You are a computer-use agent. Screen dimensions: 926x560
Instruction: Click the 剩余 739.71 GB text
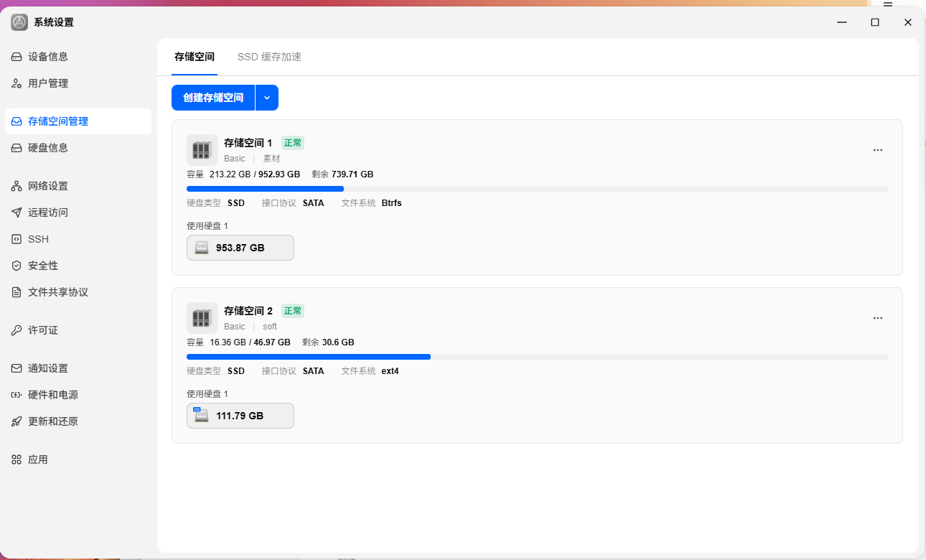pos(342,174)
